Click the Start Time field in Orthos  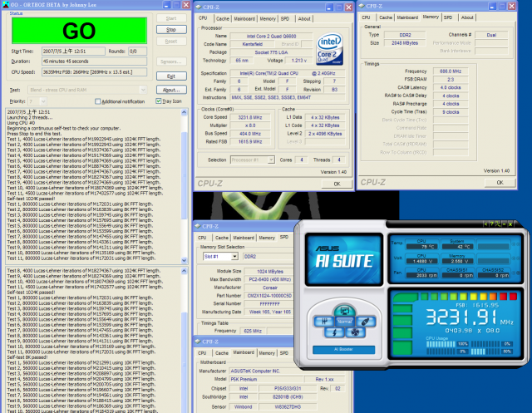pos(73,52)
